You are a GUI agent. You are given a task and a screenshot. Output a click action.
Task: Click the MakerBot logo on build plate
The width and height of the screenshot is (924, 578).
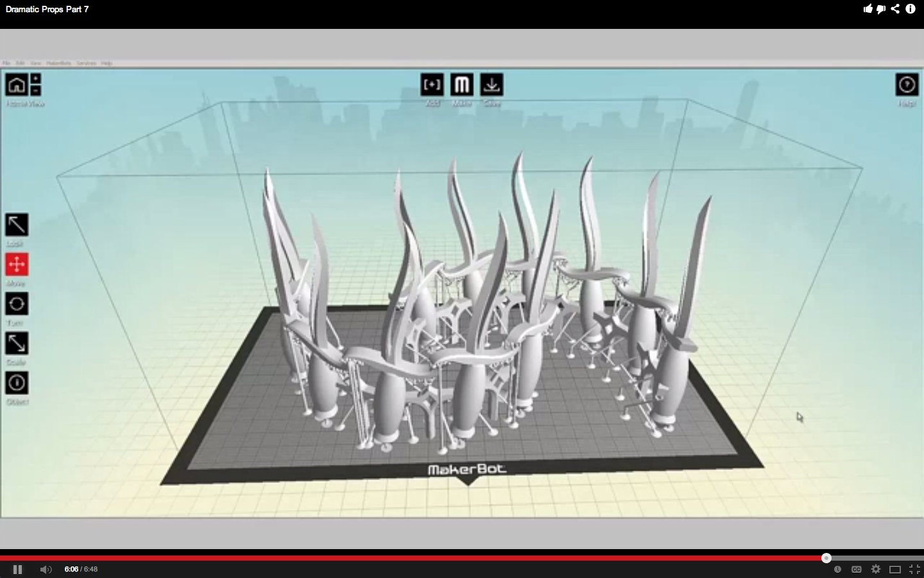coord(467,469)
